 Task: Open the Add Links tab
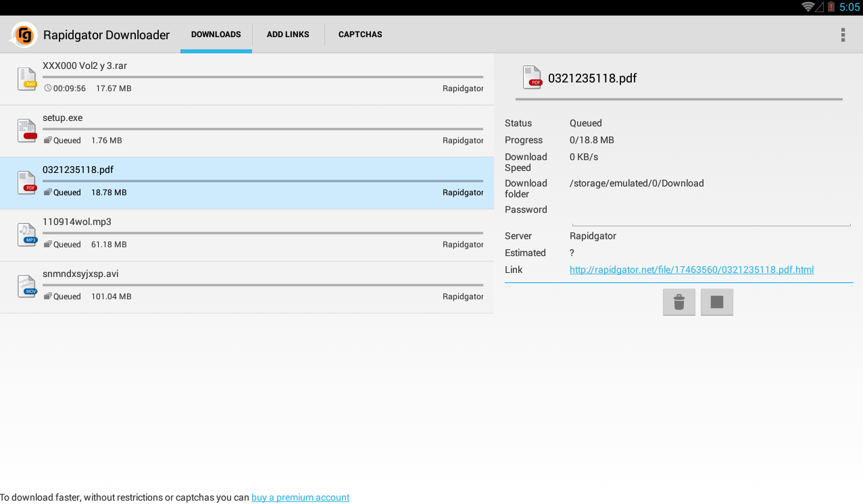[x=288, y=34]
